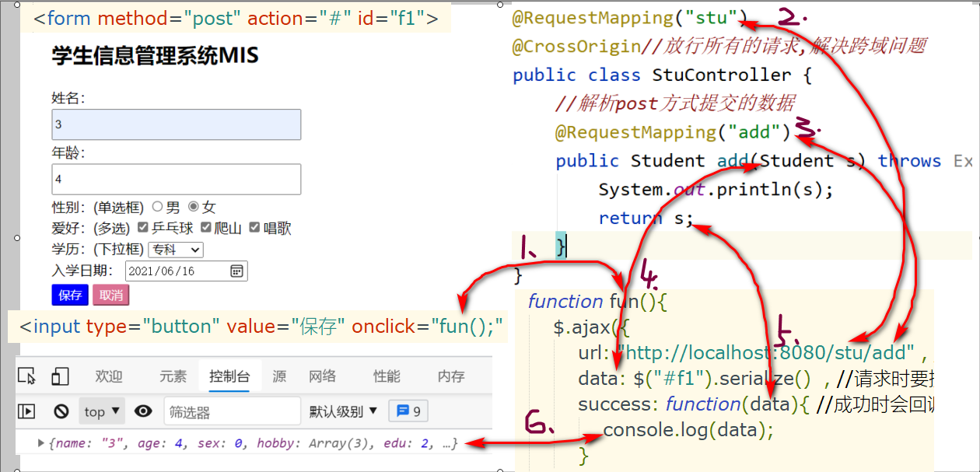Select the 男 radio button

(x=157, y=207)
